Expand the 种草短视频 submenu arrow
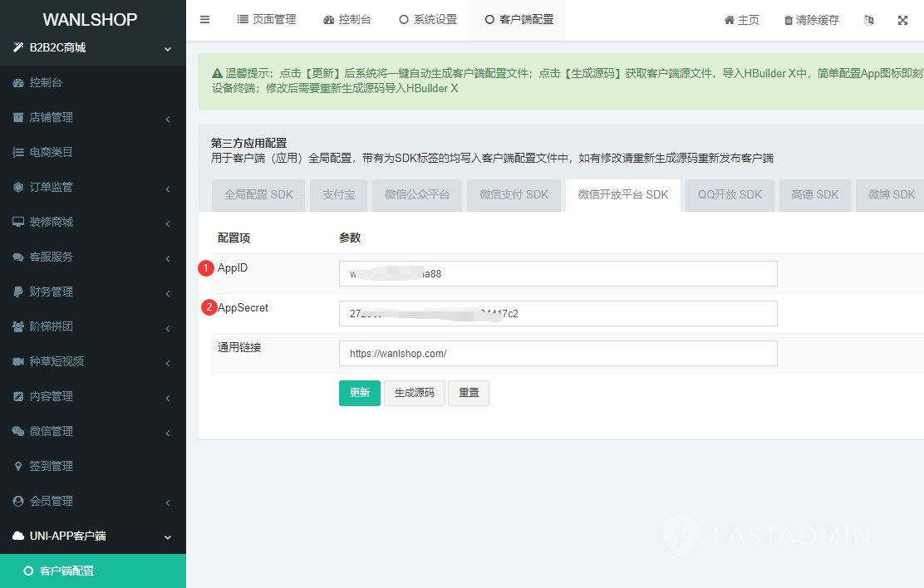 click(x=168, y=363)
